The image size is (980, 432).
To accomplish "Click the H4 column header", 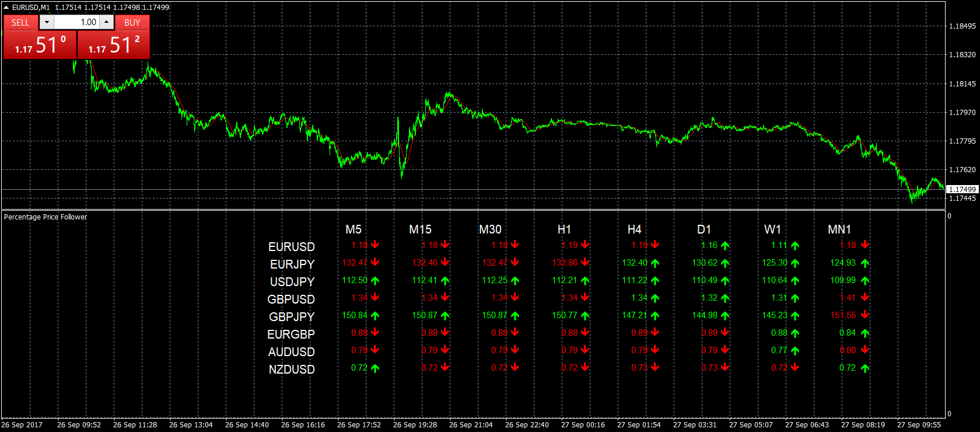I will click(634, 229).
